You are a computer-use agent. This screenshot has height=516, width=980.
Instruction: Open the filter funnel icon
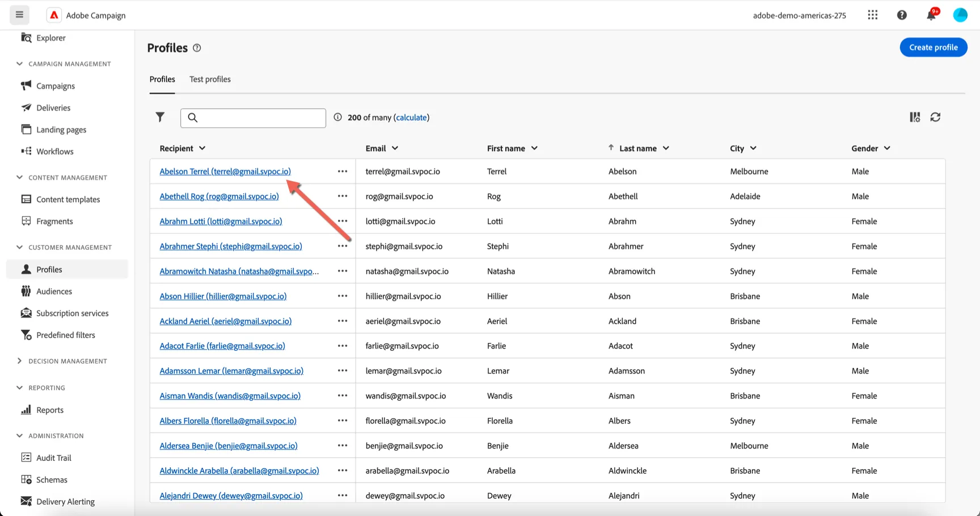pos(160,117)
